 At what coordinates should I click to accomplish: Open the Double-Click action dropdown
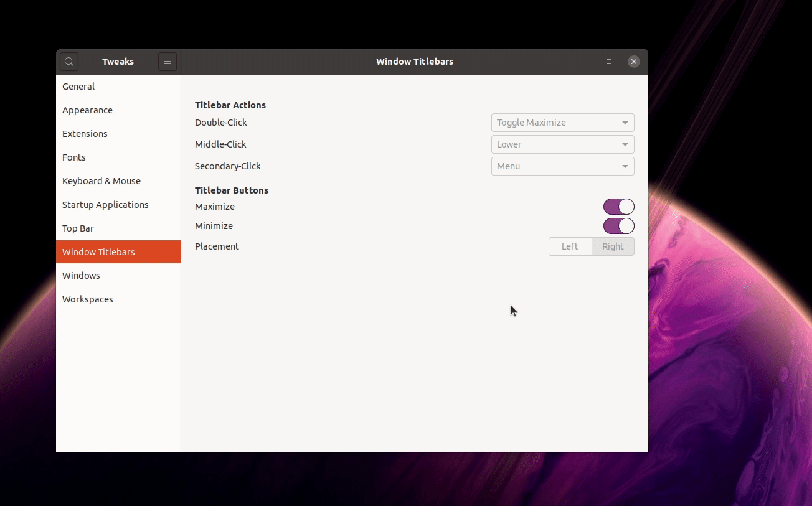(x=562, y=122)
